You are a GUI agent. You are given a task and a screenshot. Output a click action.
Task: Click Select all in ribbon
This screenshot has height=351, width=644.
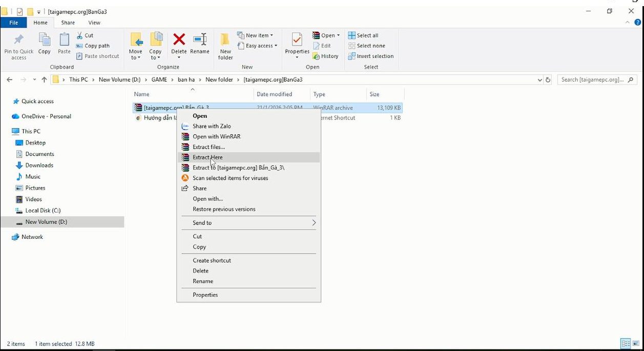pos(363,35)
